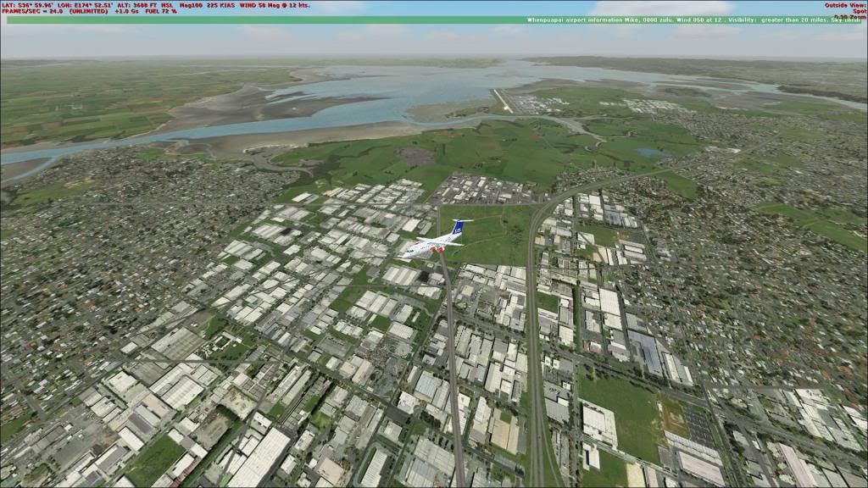Click the green ATIS message bar's empty left portion
The height and width of the screenshot is (488, 868).
click(254, 19)
